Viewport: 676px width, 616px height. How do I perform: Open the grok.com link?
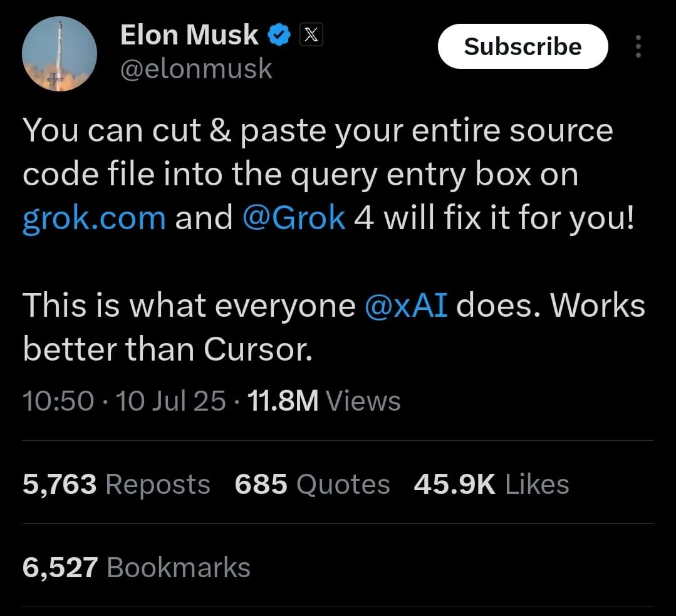click(94, 218)
